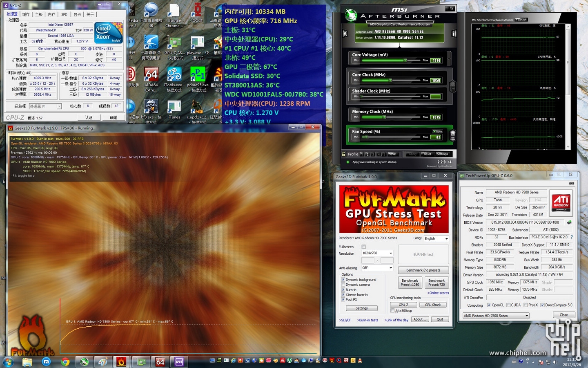Click GPU-Z BIOS save chip icon
The image size is (588, 368).
pos(569,222)
